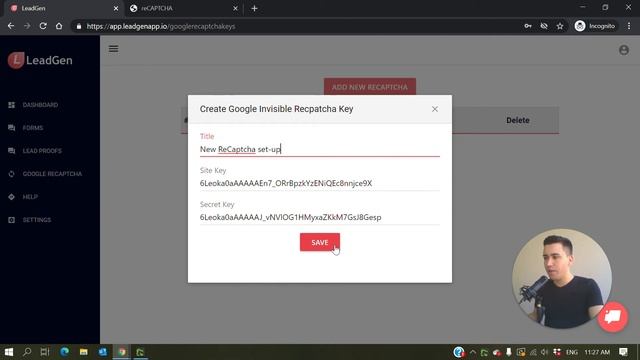
Task: Click the LeadGen logo
Action: tap(40, 60)
